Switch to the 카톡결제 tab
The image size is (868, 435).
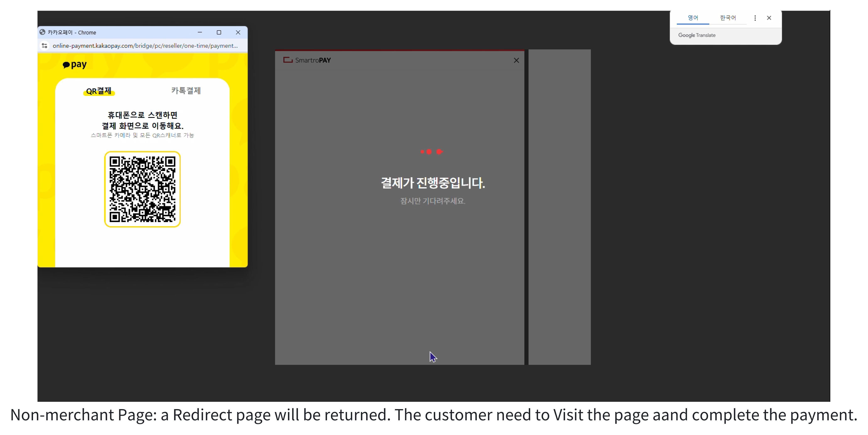coord(186,90)
